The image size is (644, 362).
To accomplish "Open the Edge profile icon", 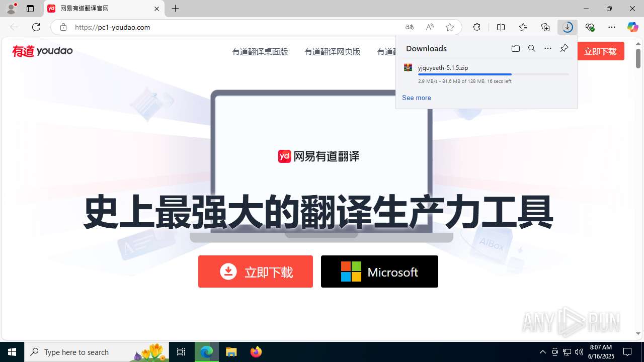I will click(x=11, y=9).
